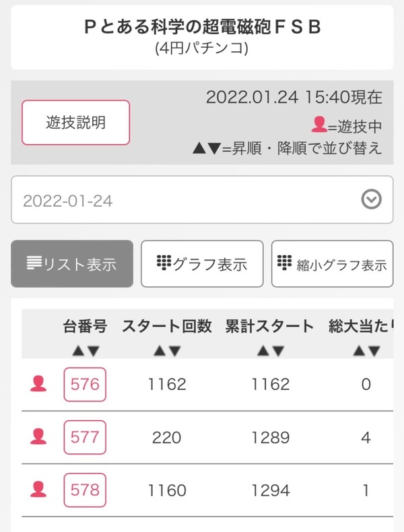
Task: Expand the date dropdown chevron
Action: point(371,199)
